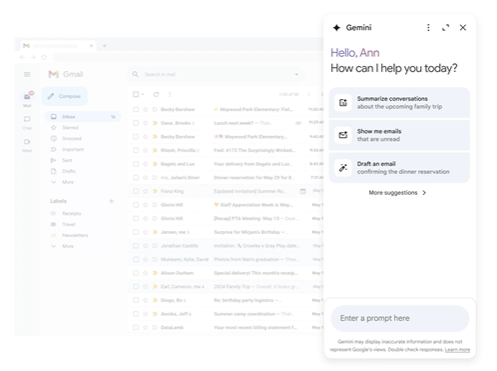Open Gmail's main menu hamburger icon

[27, 74]
